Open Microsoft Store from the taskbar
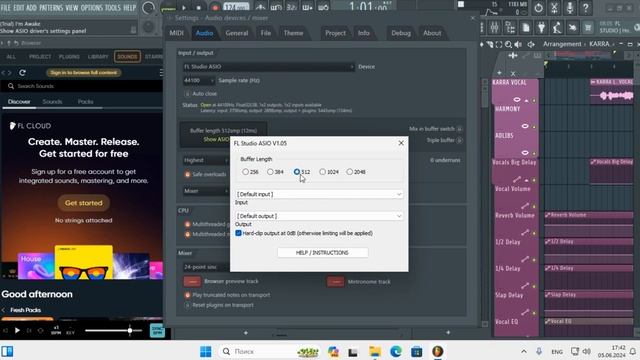 click(416, 351)
